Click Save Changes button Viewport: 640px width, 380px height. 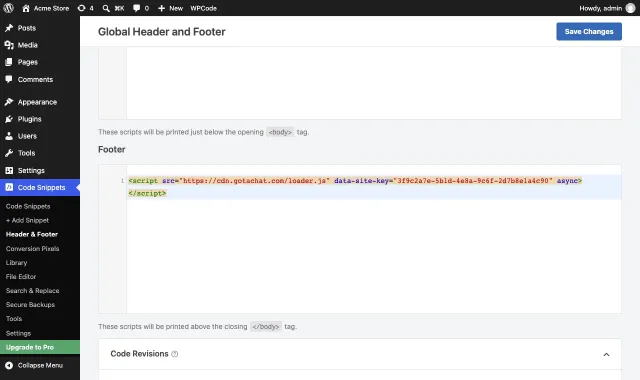tap(589, 31)
